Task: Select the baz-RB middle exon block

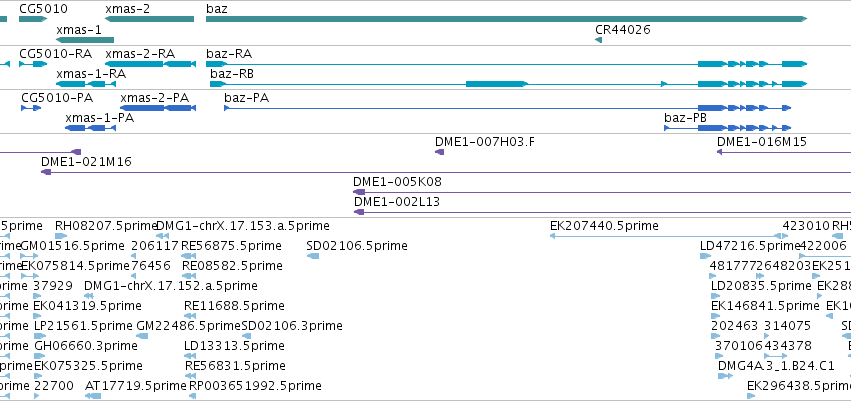Action: [497, 84]
